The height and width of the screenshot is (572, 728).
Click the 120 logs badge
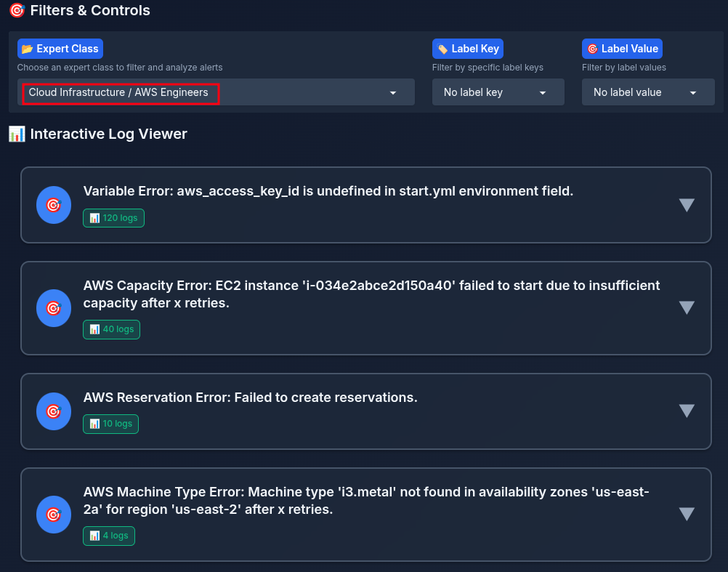click(x=113, y=218)
